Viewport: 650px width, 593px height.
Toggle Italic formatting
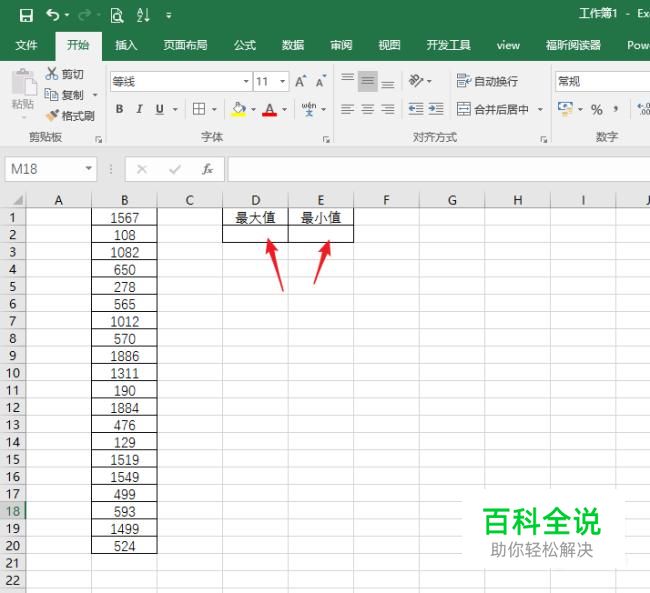(x=139, y=109)
